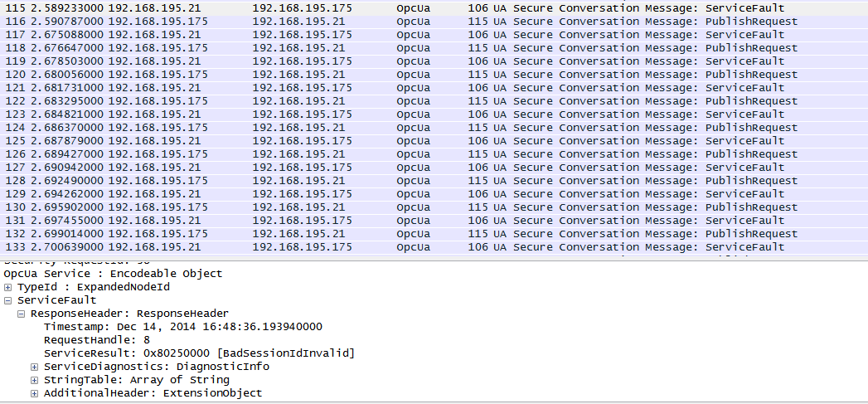
Task: Expand the TypeId ExpandedNodeId node
Action: coord(8,287)
